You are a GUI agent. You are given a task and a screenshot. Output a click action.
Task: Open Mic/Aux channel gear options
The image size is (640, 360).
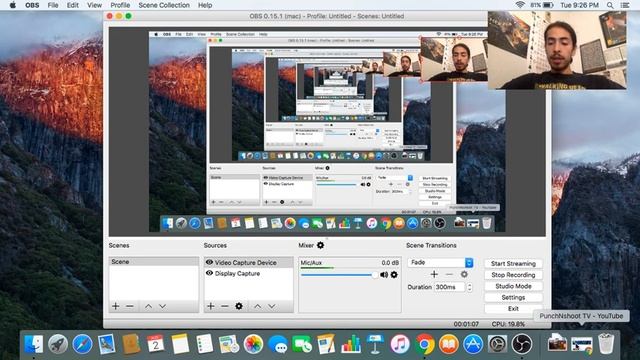[x=394, y=275]
